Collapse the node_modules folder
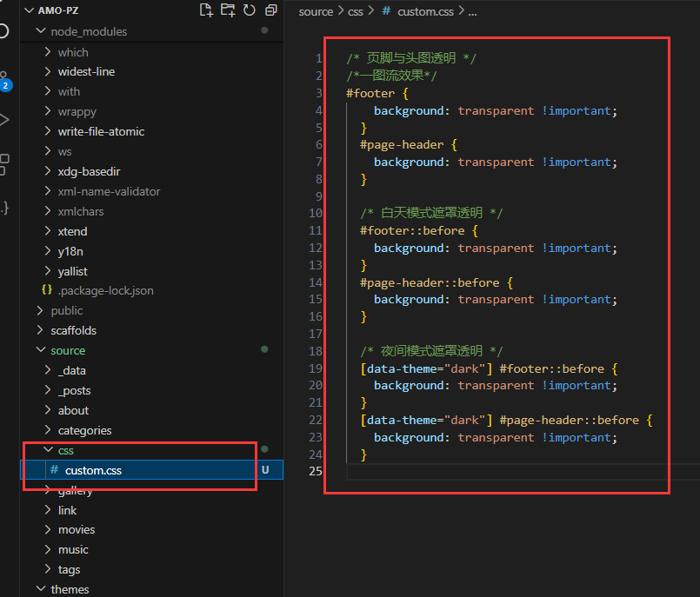This screenshot has height=597, width=700. (x=89, y=31)
